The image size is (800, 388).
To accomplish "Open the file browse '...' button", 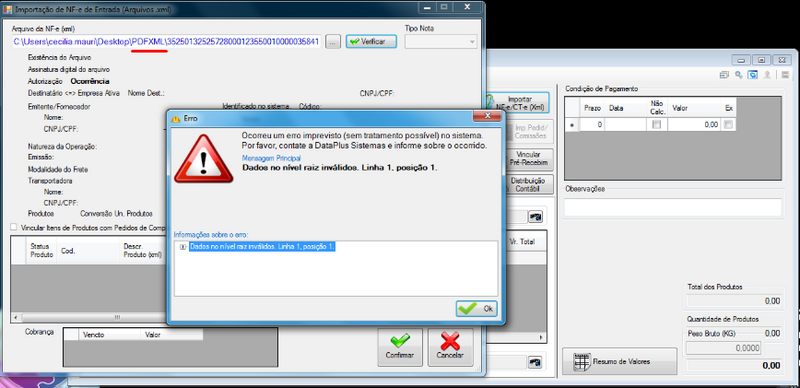I will tap(333, 42).
